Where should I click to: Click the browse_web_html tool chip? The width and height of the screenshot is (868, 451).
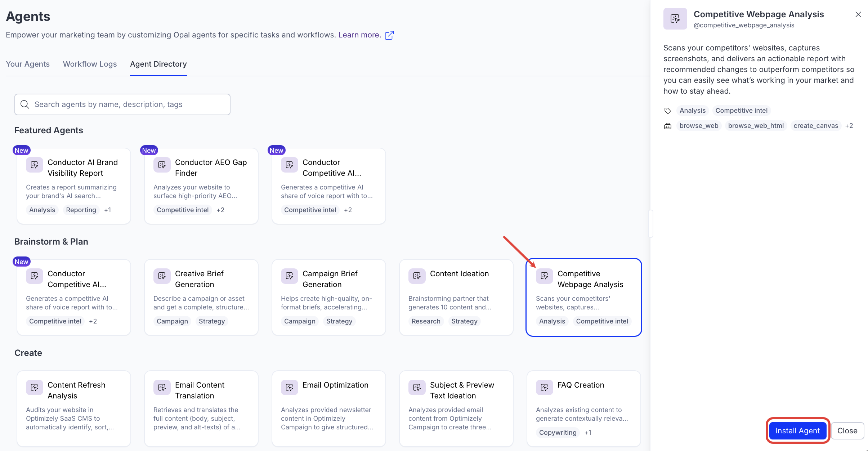click(x=756, y=126)
